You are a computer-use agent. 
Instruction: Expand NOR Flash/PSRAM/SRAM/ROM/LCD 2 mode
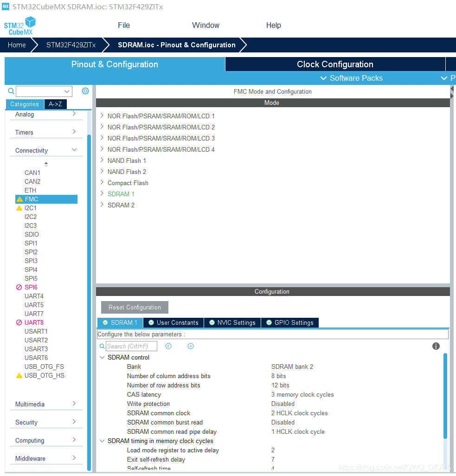pos(102,127)
